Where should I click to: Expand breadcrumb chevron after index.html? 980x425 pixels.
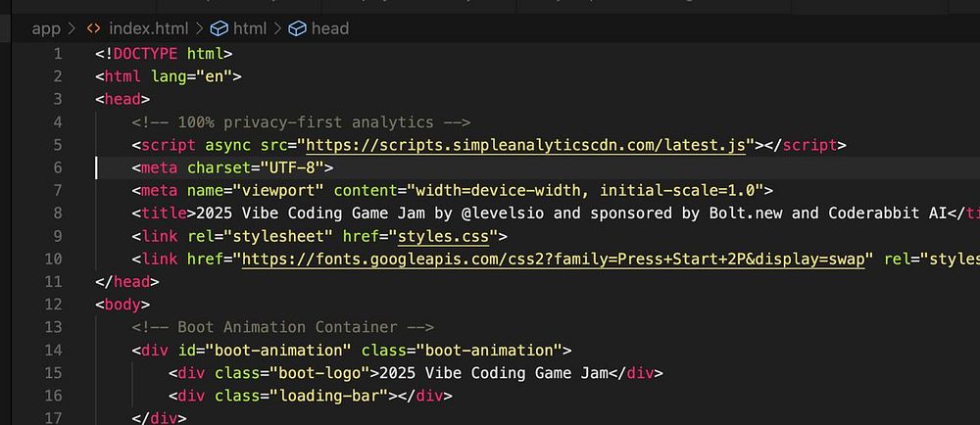point(199,28)
